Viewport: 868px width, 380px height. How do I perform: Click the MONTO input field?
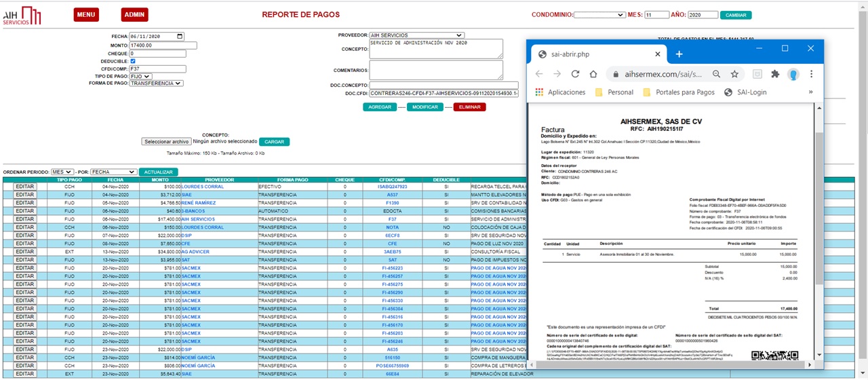tap(163, 45)
